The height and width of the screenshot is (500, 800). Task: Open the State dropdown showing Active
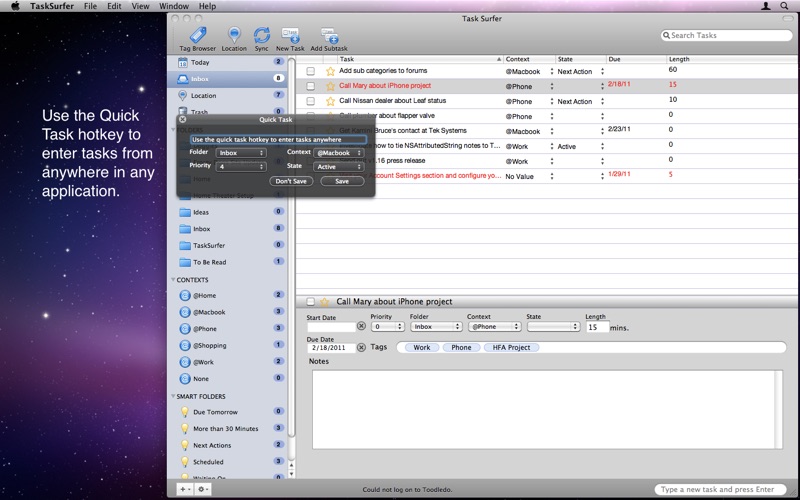click(x=338, y=167)
